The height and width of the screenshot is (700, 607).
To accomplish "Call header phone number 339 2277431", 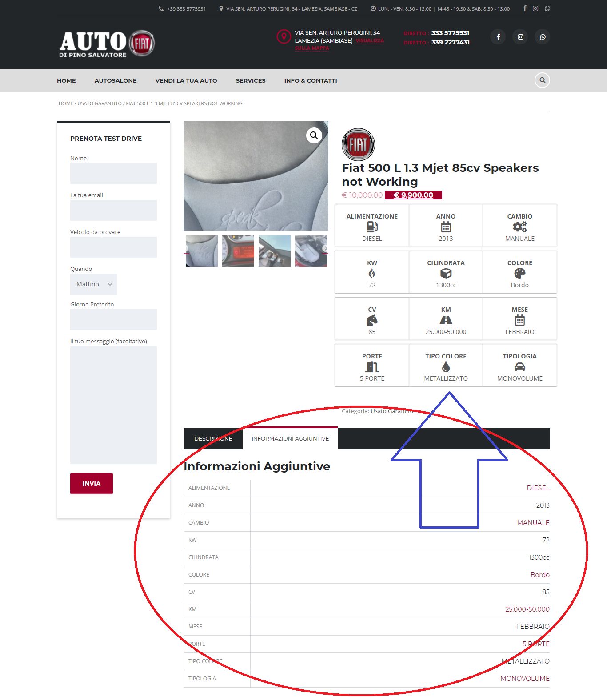I will (x=450, y=42).
